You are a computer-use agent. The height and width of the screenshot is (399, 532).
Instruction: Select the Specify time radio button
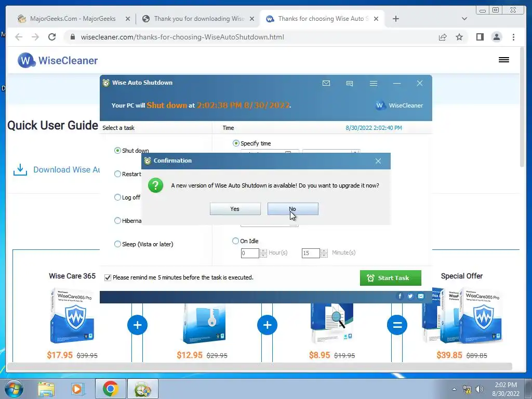236,143
